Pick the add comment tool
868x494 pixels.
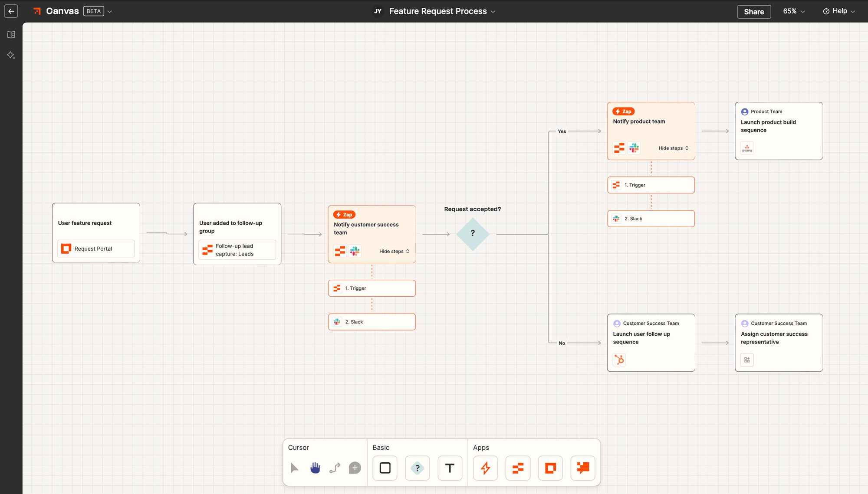[355, 468]
